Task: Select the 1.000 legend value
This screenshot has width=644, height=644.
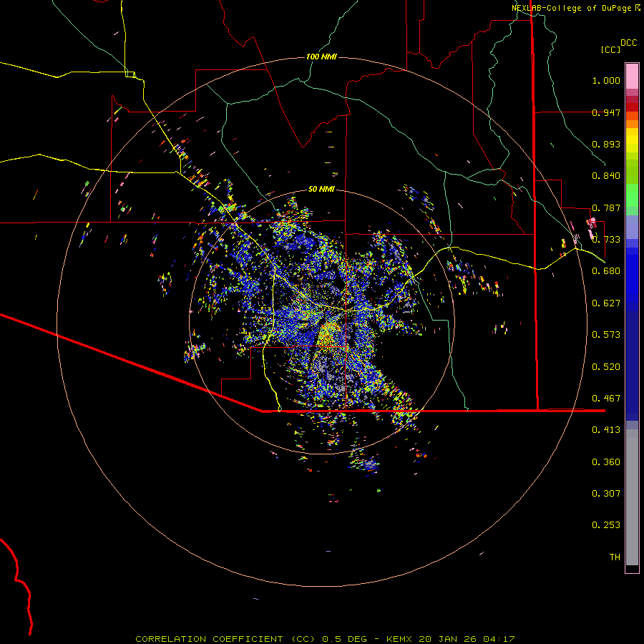Action: coord(606,80)
